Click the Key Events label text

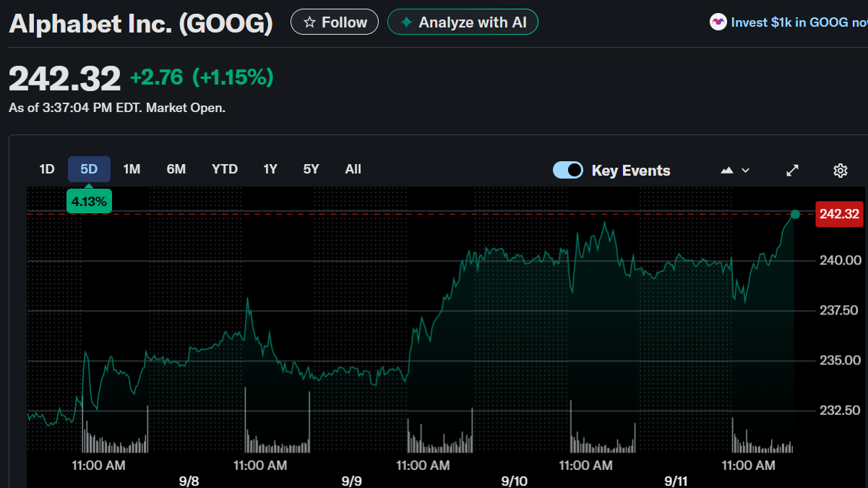pyautogui.click(x=631, y=171)
